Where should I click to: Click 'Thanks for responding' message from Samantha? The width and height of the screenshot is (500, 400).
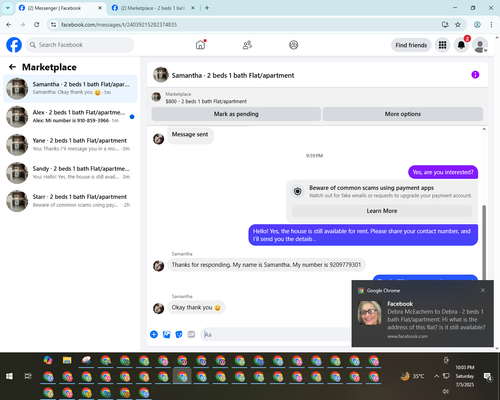point(266,265)
